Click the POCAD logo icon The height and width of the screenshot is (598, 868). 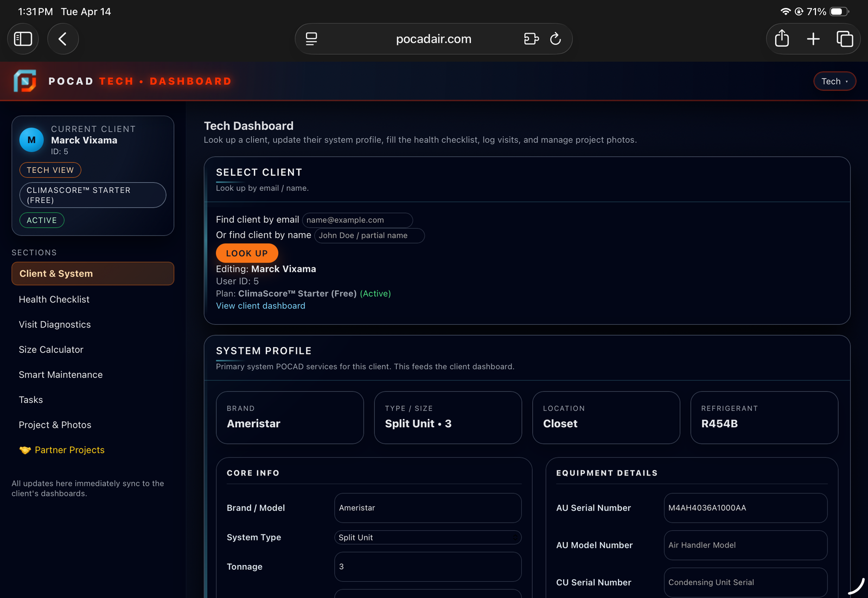[25, 81]
